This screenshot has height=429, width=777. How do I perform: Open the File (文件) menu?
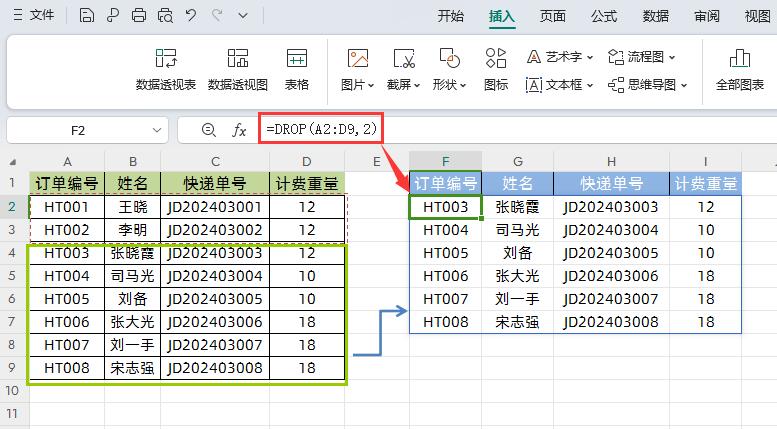click(x=33, y=15)
